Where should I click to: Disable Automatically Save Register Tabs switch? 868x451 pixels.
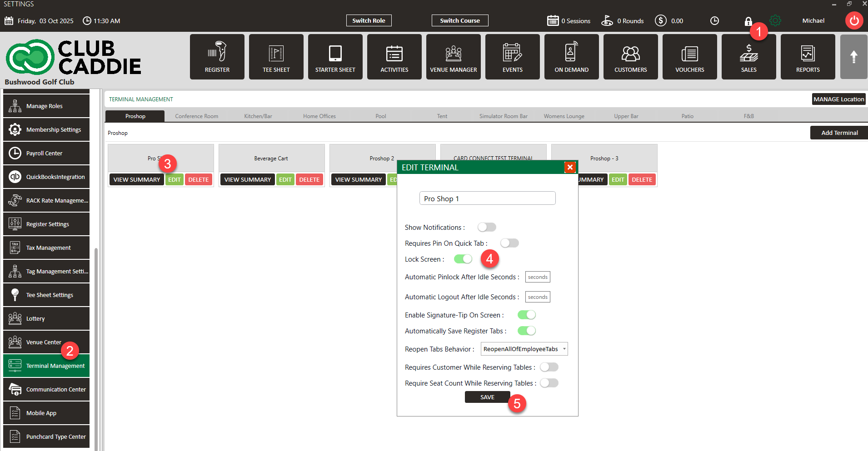527,331
